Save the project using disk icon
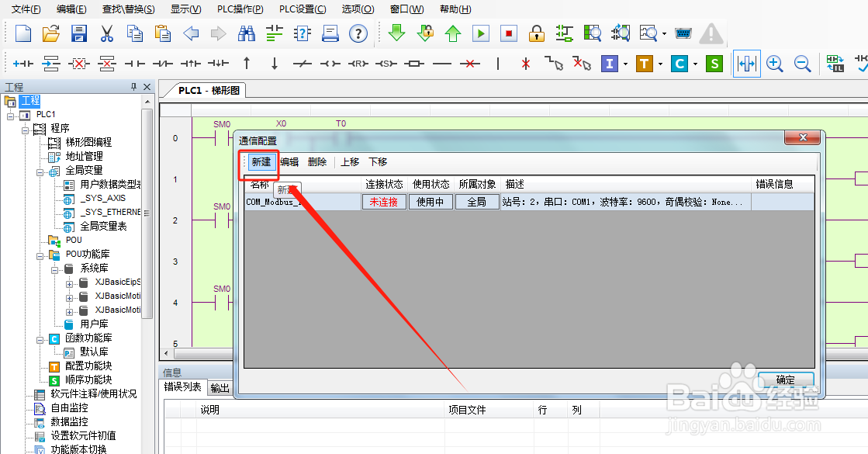This screenshot has width=868, height=454. [x=80, y=34]
